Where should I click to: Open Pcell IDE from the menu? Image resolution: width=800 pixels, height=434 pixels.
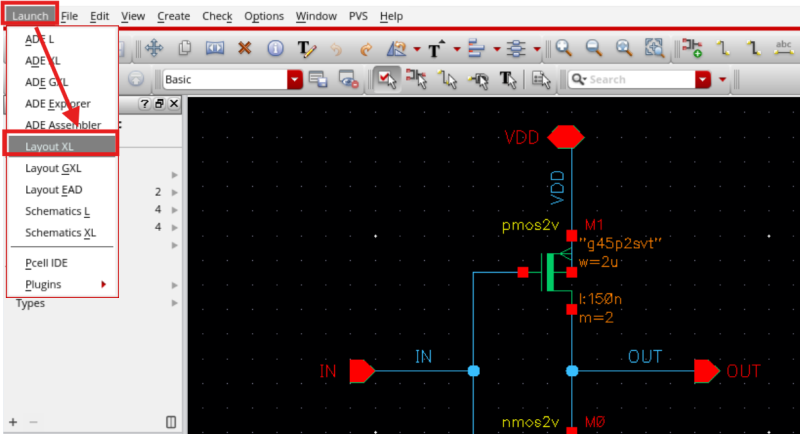[x=62, y=263]
